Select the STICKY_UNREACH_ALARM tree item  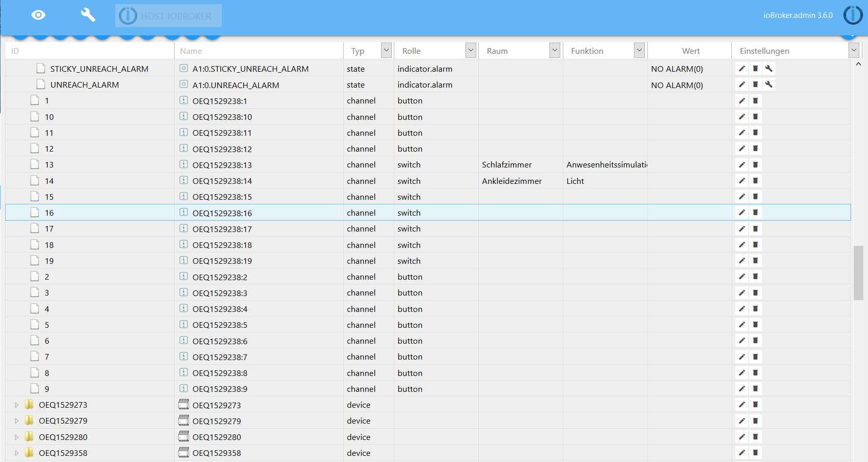[x=99, y=69]
